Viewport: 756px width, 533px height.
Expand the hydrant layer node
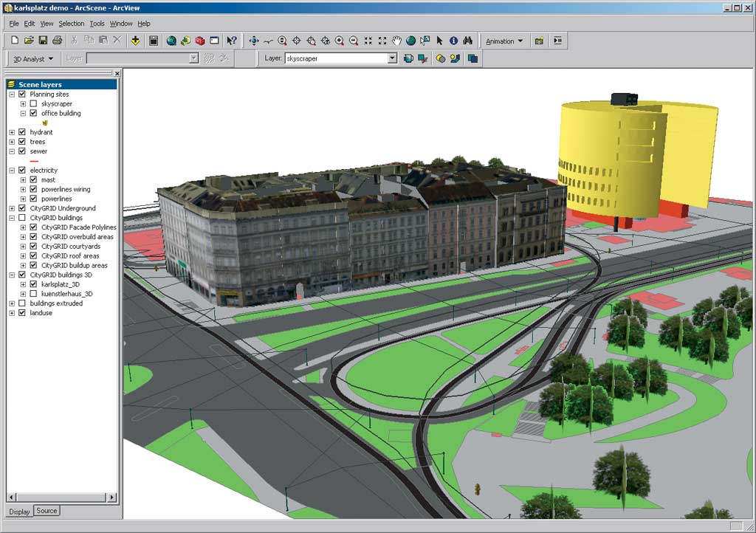pyautogui.click(x=12, y=132)
